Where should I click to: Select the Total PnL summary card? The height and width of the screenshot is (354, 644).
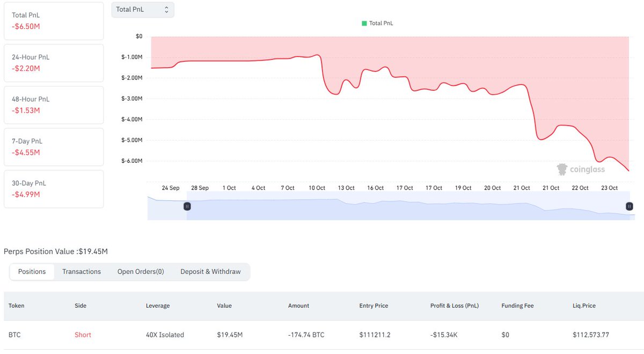point(54,21)
